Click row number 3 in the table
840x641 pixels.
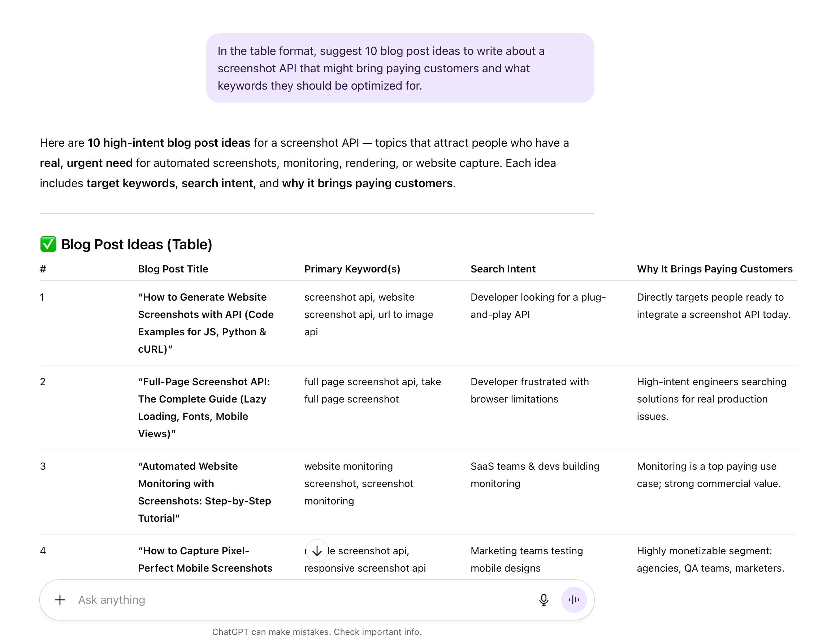point(43,466)
